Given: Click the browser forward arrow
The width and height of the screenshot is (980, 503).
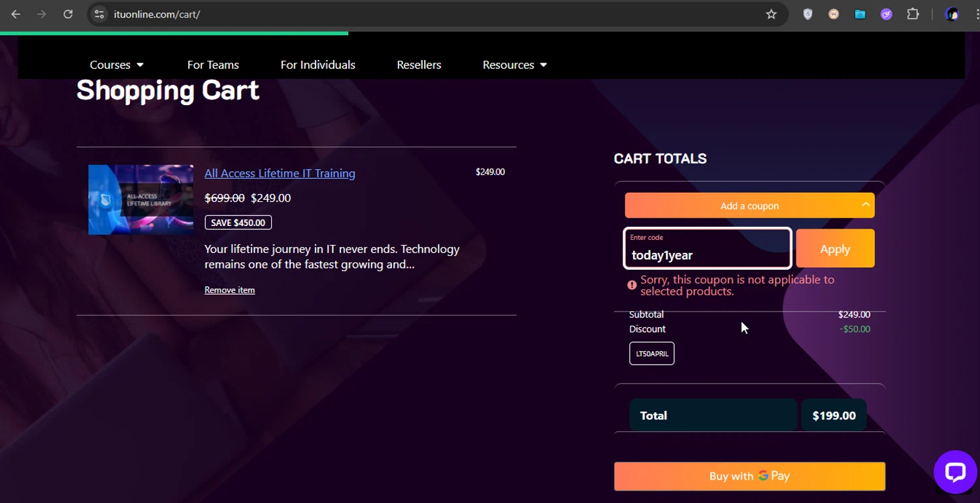Looking at the screenshot, I should [x=42, y=14].
